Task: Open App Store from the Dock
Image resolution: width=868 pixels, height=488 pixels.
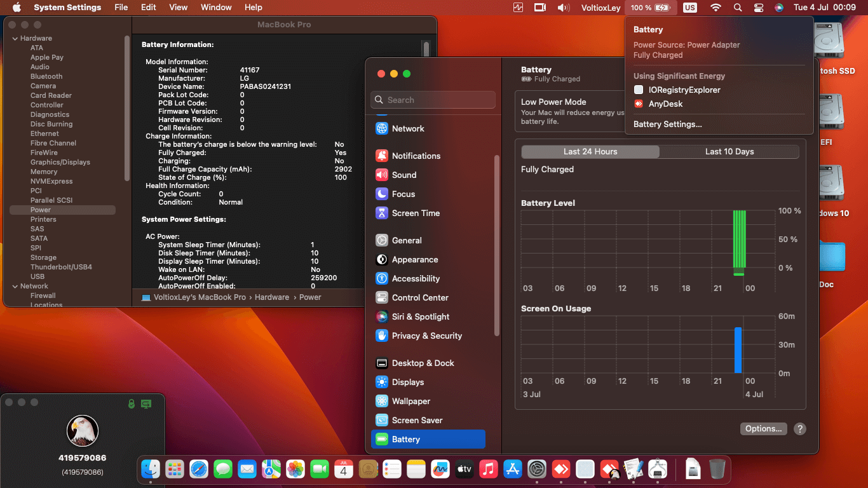Action: [x=513, y=470]
